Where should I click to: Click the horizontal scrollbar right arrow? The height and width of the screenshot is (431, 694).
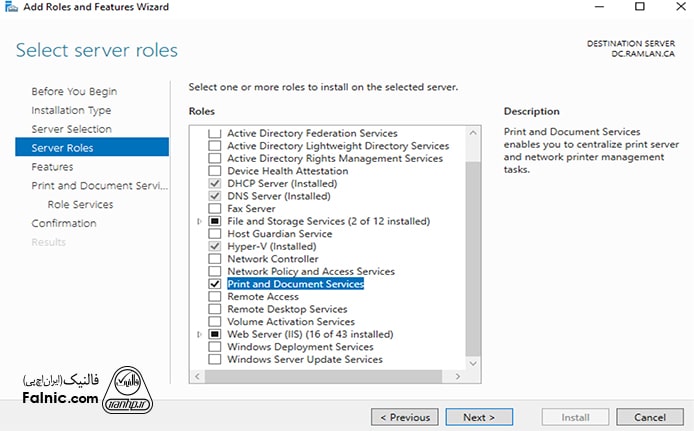click(460, 378)
